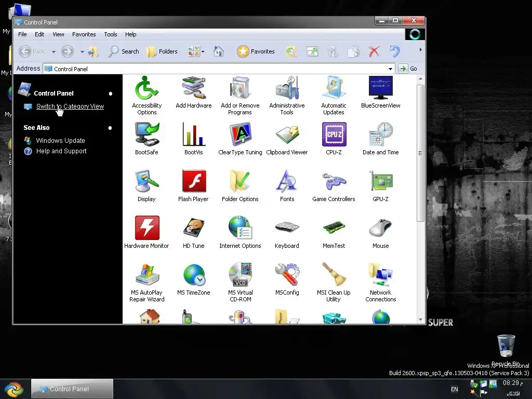The image size is (532, 399).
Task: Open Display settings icon
Action: (147, 185)
